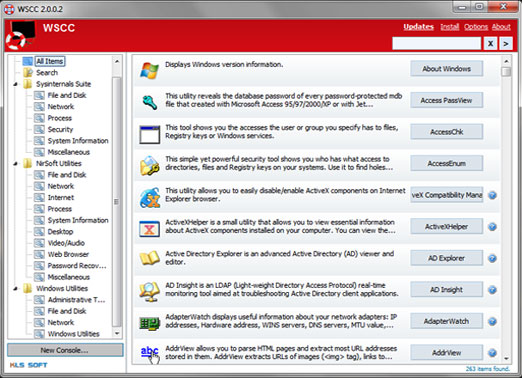The width and height of the screenshot is (522, 378).
Task: Open help icon beside AdapterWatch
Action: coord(492,321)
